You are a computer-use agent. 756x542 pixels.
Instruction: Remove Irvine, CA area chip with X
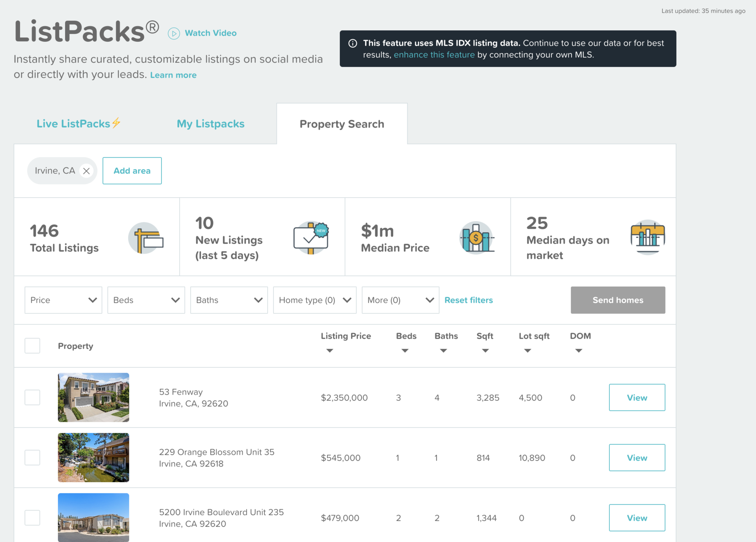pos(86,171)
